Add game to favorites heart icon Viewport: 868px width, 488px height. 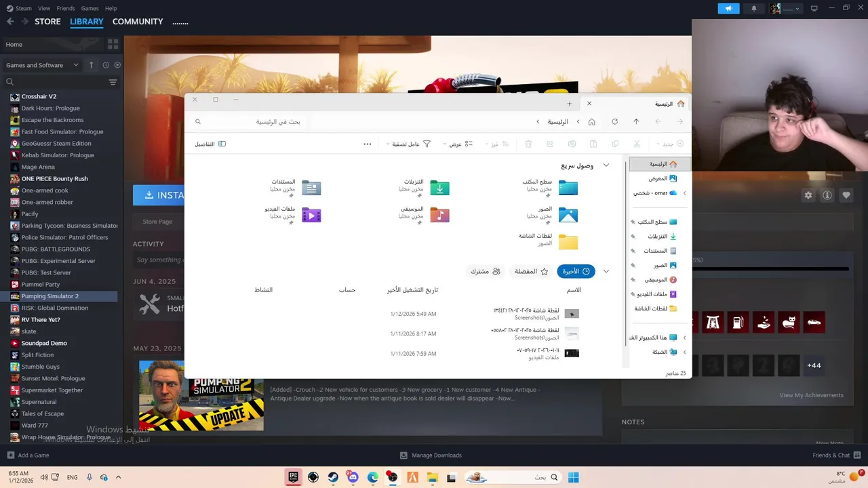(x=846, y=195)
